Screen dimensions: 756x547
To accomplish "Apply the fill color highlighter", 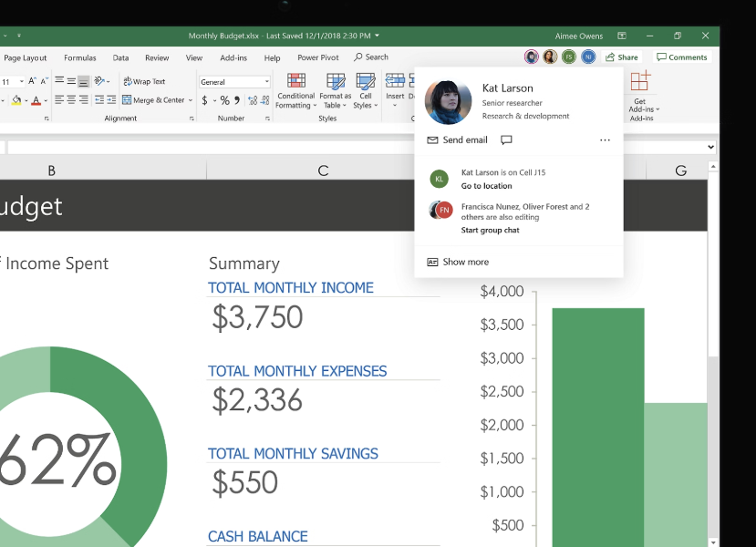I will click(x=16, y=100).
